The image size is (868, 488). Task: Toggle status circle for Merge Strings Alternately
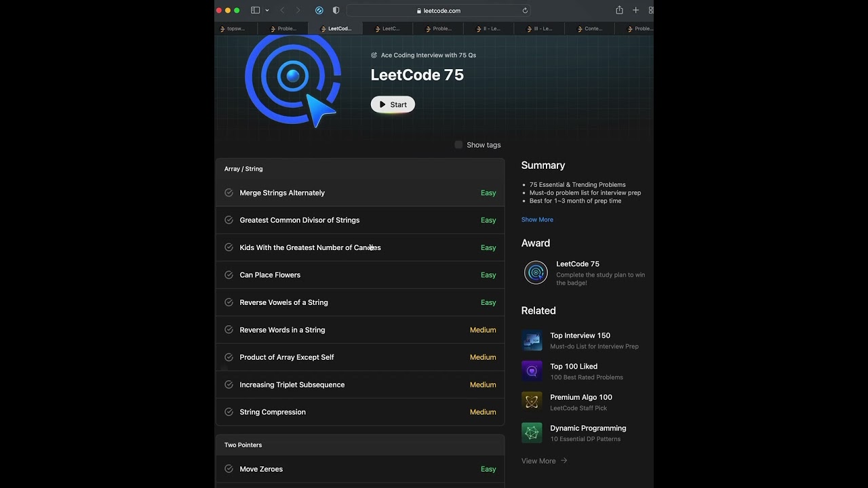tap(229, 192)
